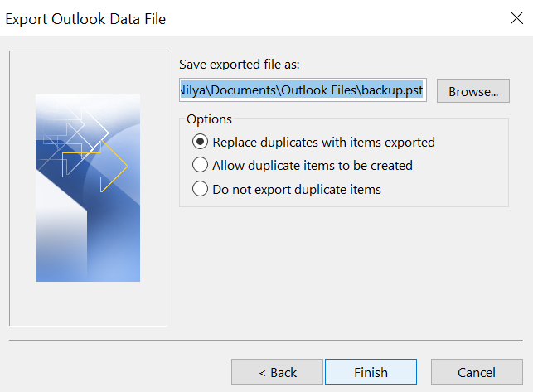Choose the Allow duplicate items radio circle
This screenshot has width=533, height=392.
coord(200,165)
